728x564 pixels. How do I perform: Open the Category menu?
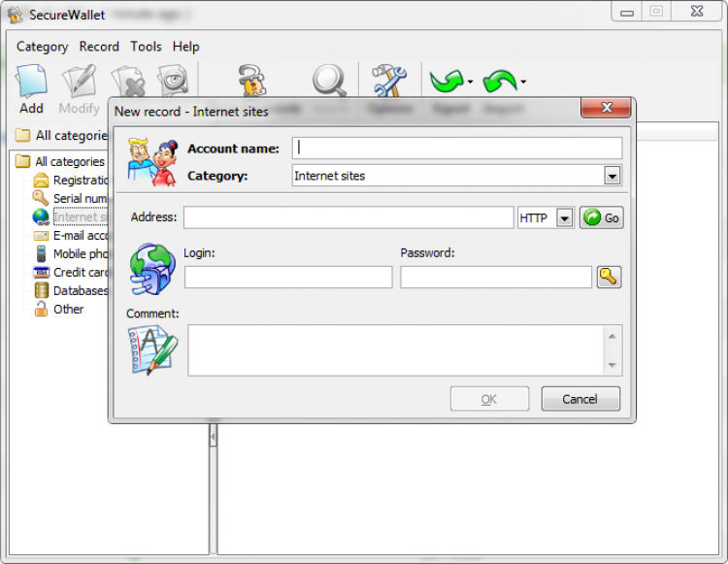(43, 47)
